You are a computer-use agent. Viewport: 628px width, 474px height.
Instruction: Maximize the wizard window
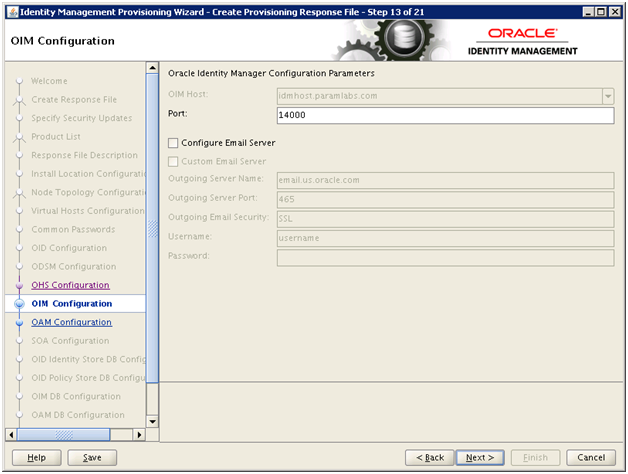coord(601,12)
